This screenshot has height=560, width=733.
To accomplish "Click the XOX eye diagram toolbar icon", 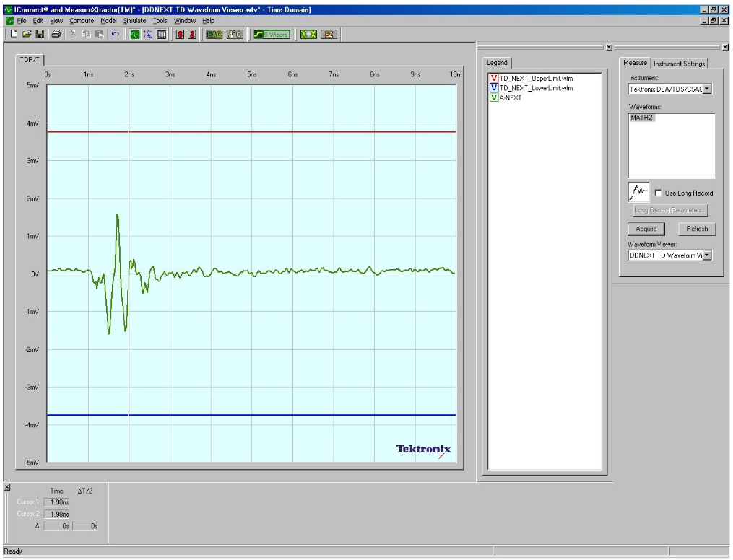I will pyautogui.click(x=308, y=34).
